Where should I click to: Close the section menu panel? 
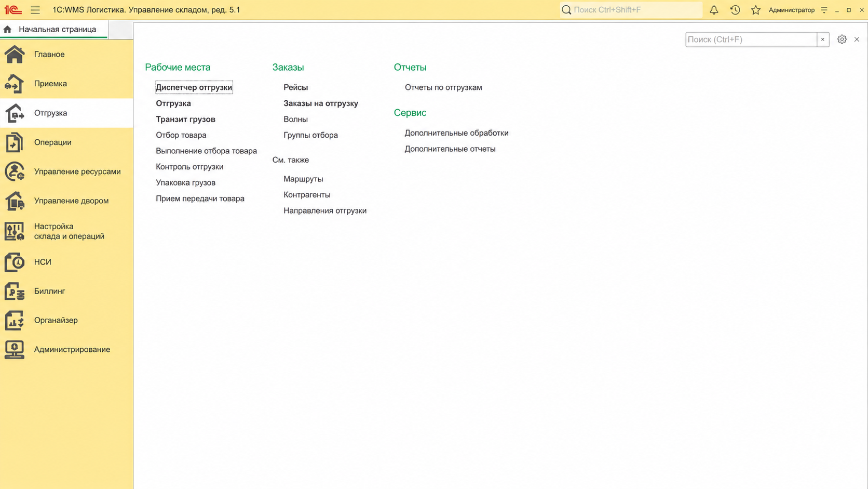[x=857, y=39]
